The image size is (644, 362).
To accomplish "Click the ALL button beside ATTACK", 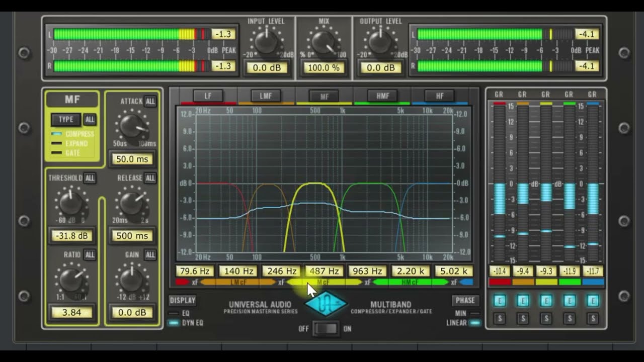I will coord(150,102).
